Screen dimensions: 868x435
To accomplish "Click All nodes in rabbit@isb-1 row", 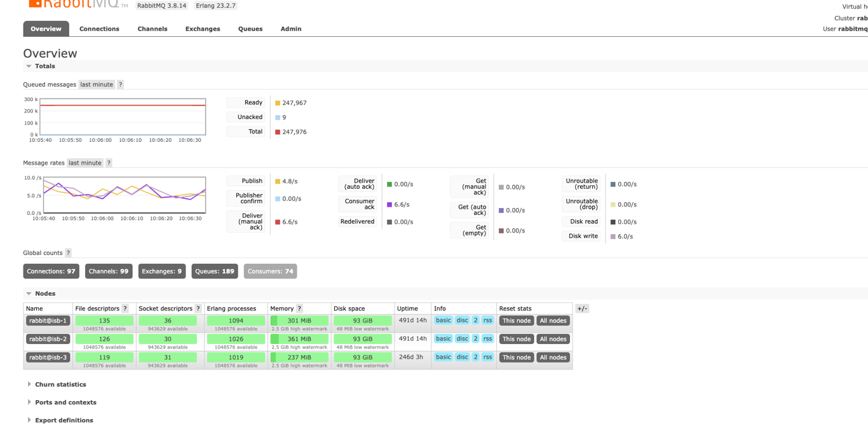I will pos(553,321).
